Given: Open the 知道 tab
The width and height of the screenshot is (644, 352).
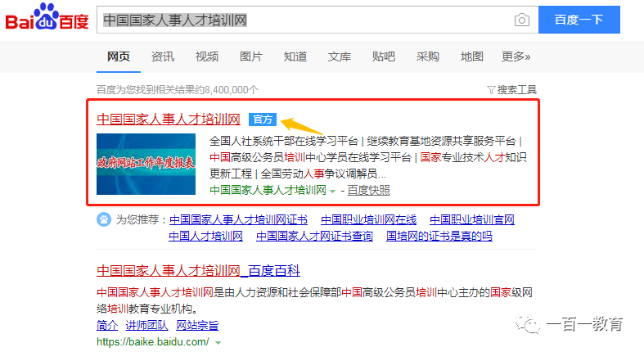Looking at the screenshot, I should pos(295,56).
